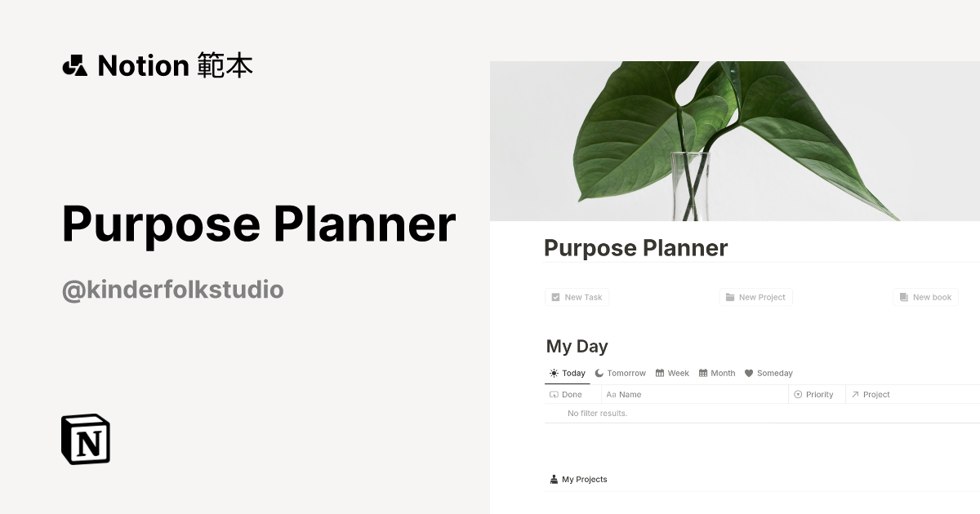Expand the My Projects section
Viewport: 980px width, 514px height.
(584, 479)
